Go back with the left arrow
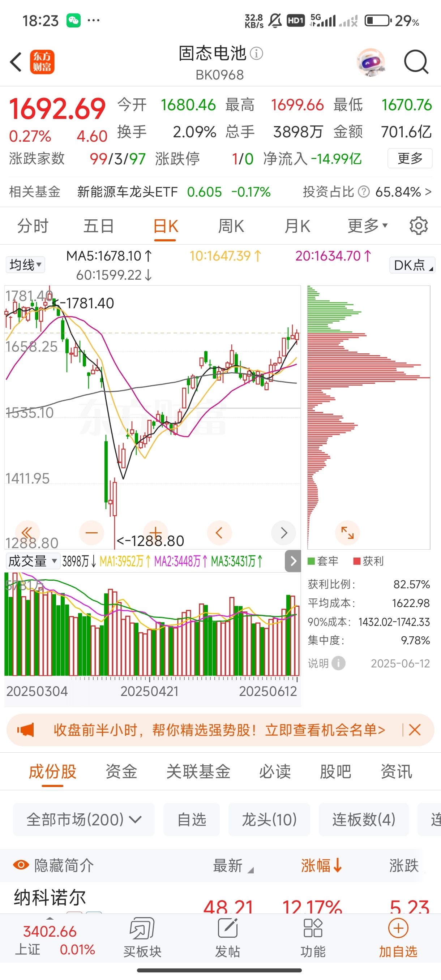441x980 pixels. (16, 62)
